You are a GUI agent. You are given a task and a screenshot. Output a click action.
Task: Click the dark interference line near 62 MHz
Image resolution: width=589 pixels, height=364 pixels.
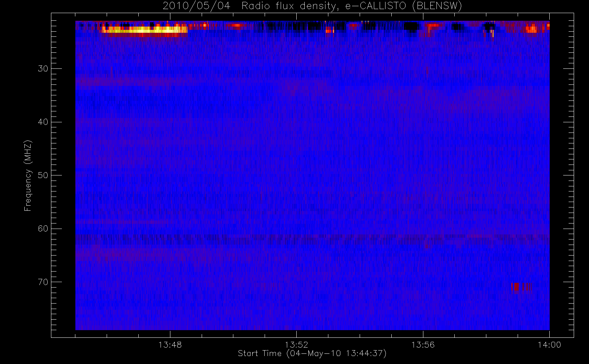click(x=312, y=239)
